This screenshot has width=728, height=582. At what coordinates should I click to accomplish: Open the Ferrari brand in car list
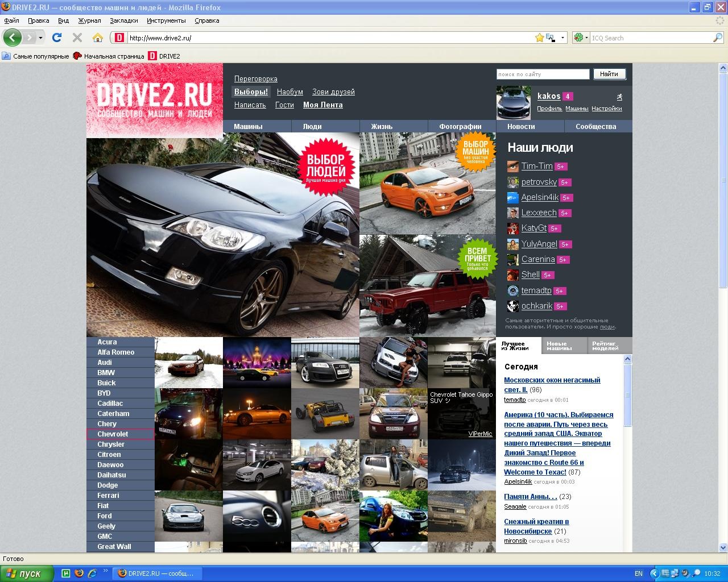pos(121,496)
